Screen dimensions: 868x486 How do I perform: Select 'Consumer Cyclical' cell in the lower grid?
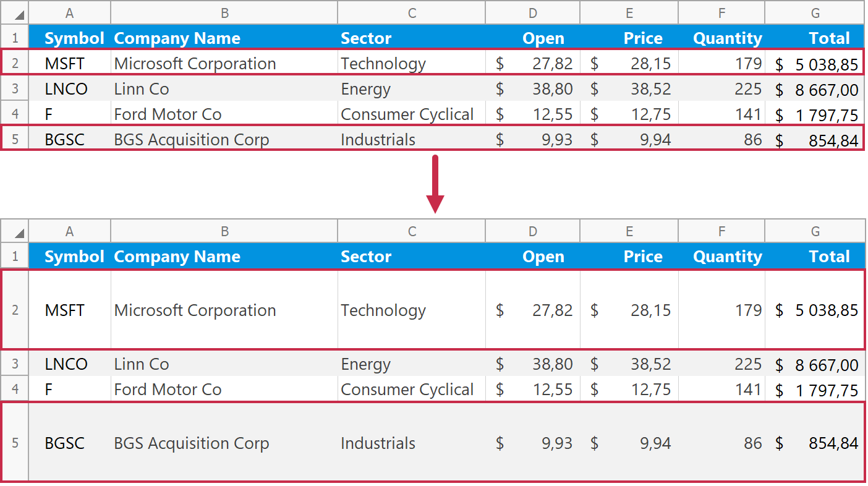(x=412, y=390)
